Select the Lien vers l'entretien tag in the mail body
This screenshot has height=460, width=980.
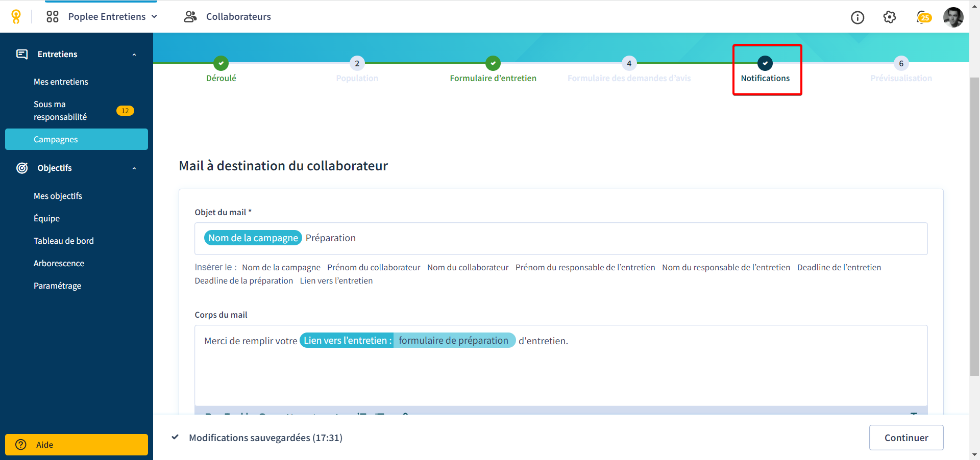coord(407,341)
